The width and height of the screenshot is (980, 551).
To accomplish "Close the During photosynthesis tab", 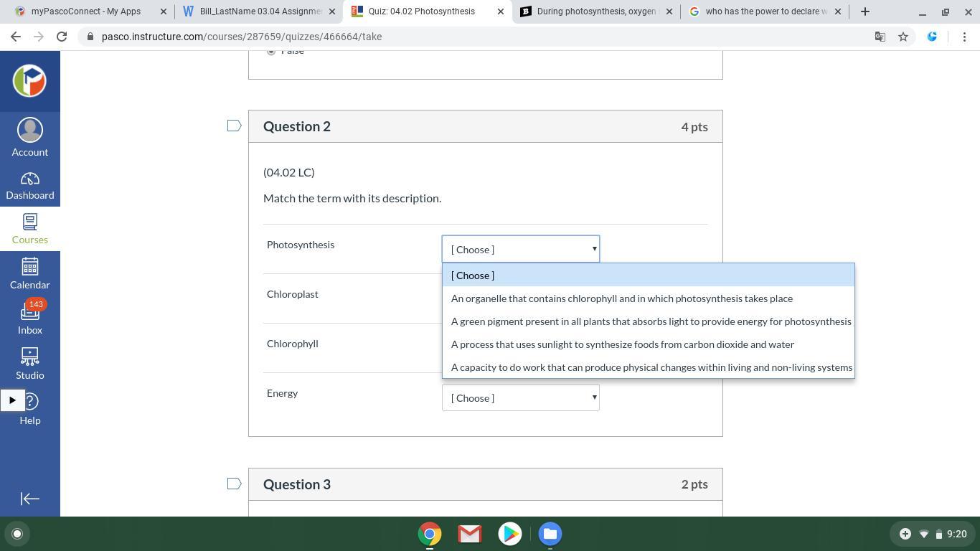I will coord(669,11).
